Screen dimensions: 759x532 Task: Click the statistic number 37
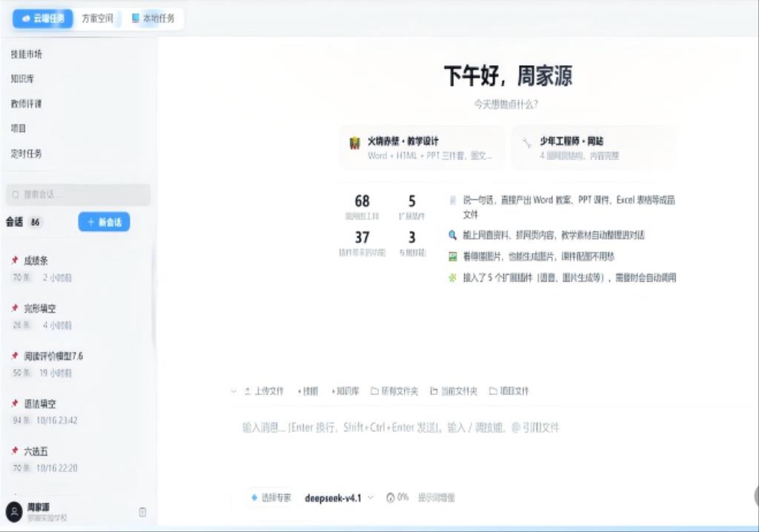(362, 237)
